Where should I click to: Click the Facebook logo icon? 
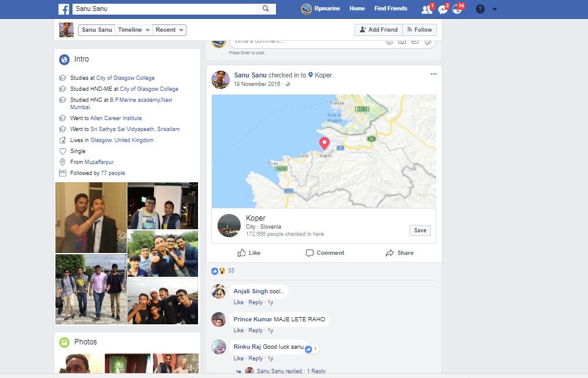[63, 9]
